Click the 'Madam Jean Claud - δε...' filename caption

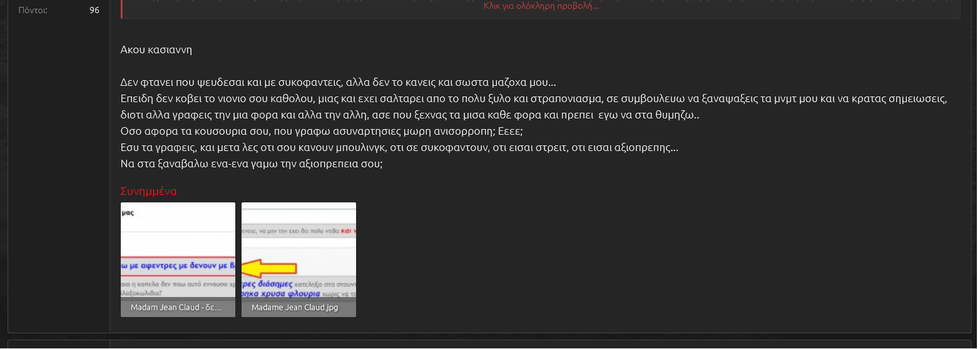pyautogui.click(x=176, y=308)
